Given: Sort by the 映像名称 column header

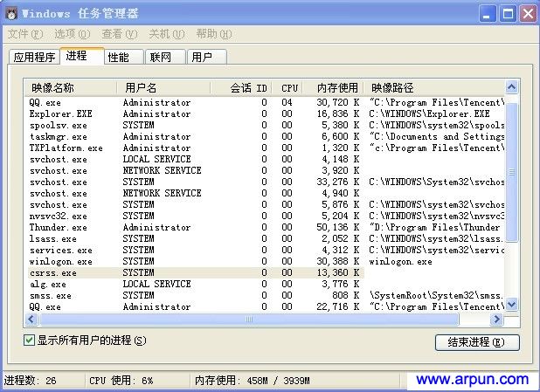Looking at the screenshot, I should click(71, 88).
